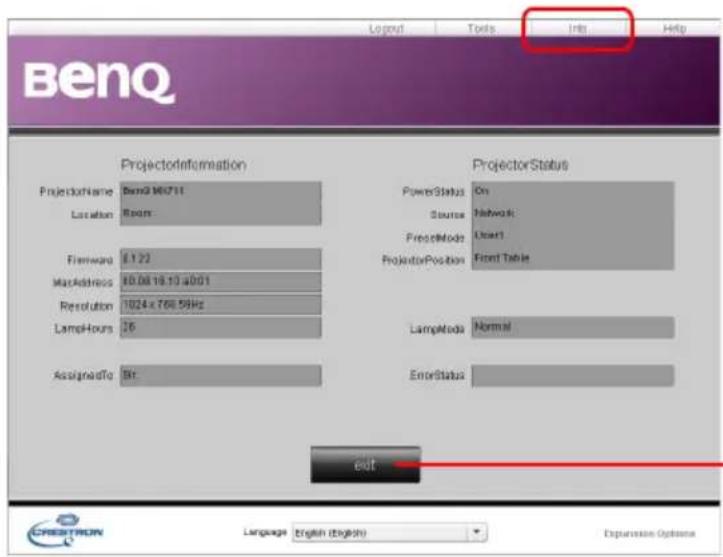The width and height of the screenshot is (723, 557).
Task: Click the PowerStatus On value
Action: tap(481, 191)
